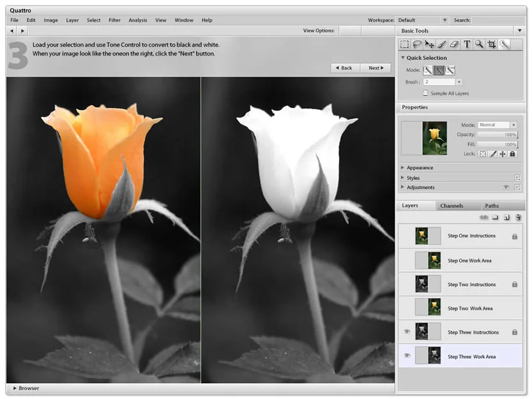The width and height of the screenshot is (532, 399).
Task: Select the Move tool
Action: 429,45
